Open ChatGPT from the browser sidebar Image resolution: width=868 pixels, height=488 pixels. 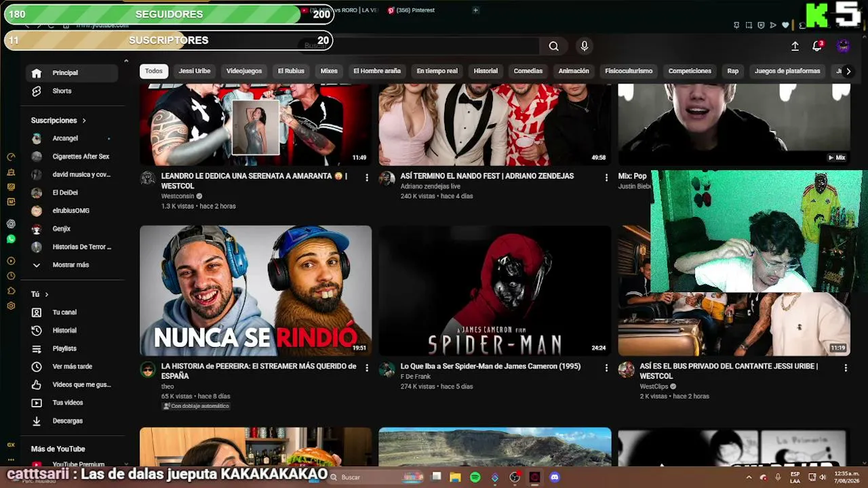click(11, 224)
